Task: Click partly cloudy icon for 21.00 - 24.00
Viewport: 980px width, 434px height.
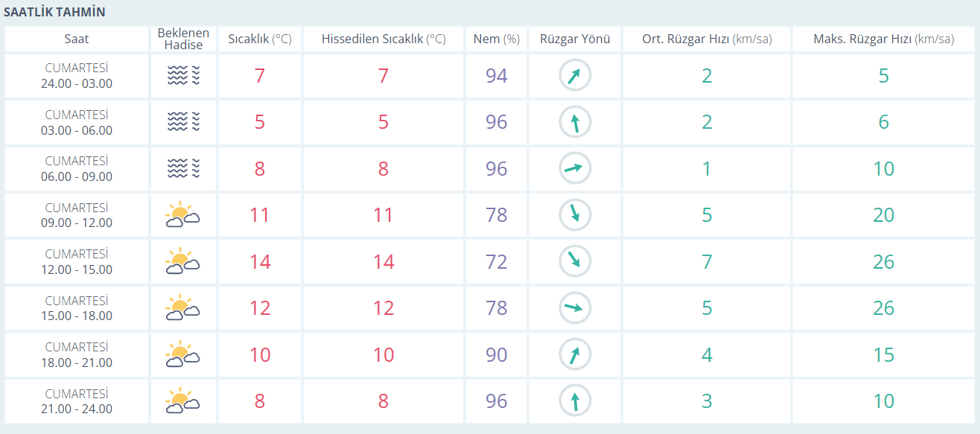Action: tap(182, 401)
